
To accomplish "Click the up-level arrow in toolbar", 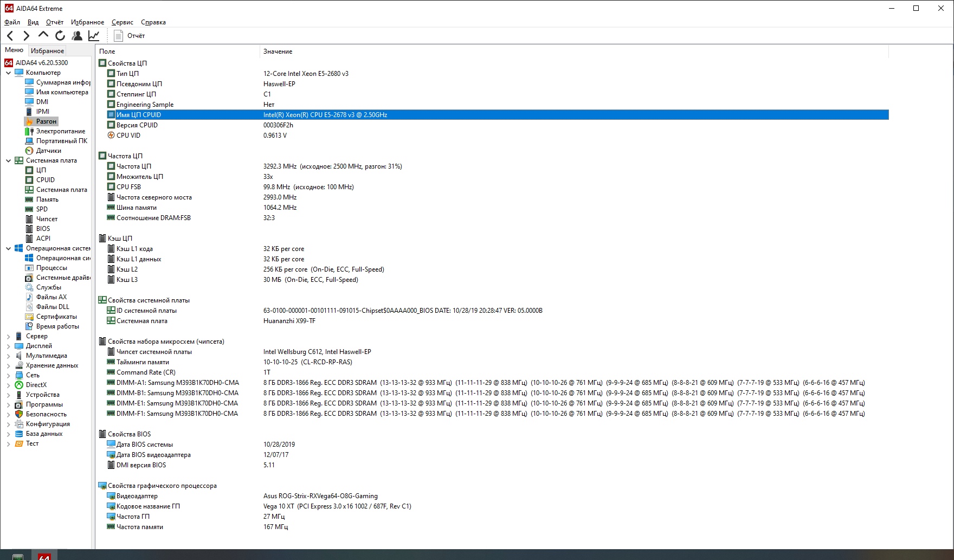I will (x=43, y=36).
